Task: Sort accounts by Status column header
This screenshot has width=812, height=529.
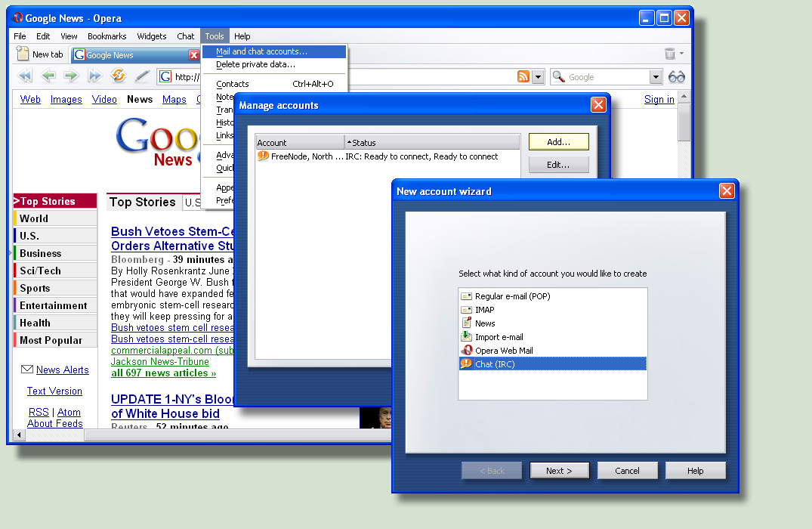Action: pos(432,142)
